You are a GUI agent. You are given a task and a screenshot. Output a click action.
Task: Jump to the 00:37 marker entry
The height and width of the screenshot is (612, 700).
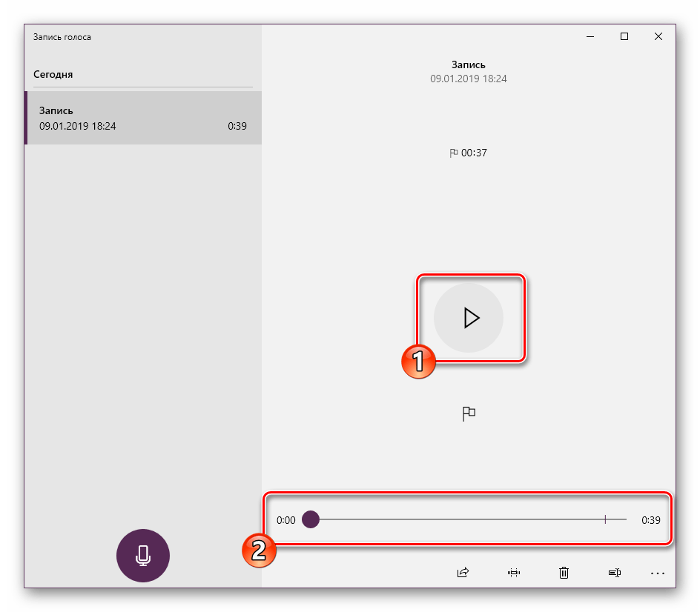469,153
